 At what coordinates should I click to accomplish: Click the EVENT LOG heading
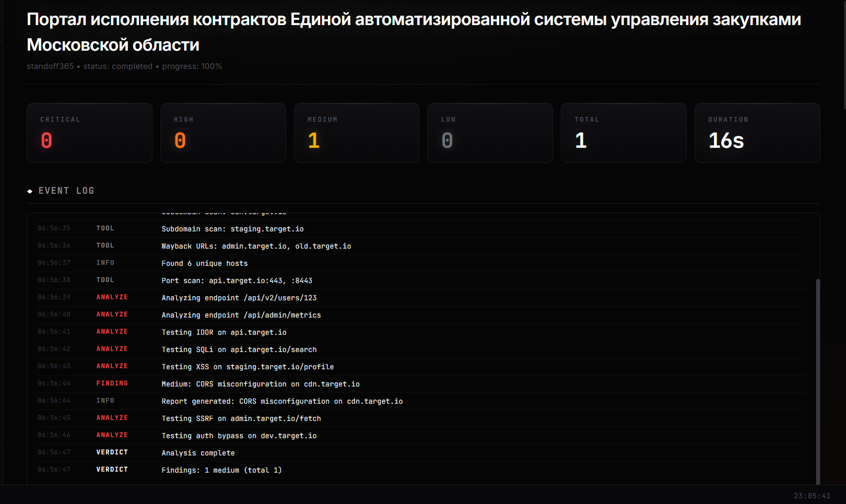(x=66, y=191)
